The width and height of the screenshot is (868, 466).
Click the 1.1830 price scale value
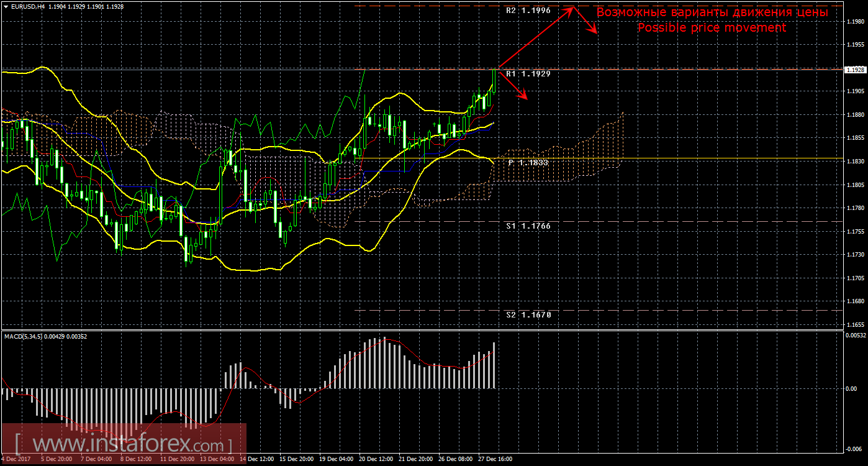point(855,162)
